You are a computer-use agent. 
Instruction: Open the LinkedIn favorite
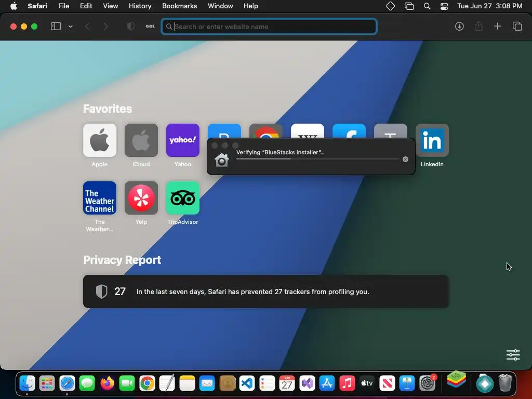(x=432, y=140)
